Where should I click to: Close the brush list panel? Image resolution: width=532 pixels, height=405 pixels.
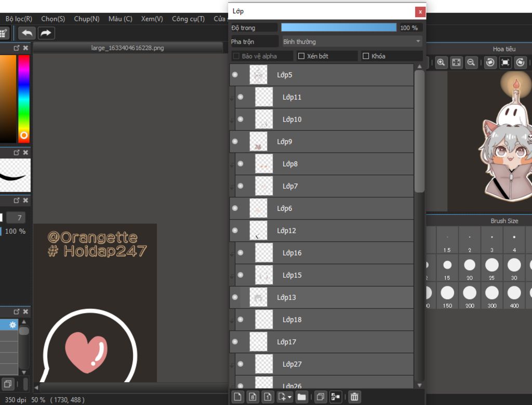coord(25,312)
